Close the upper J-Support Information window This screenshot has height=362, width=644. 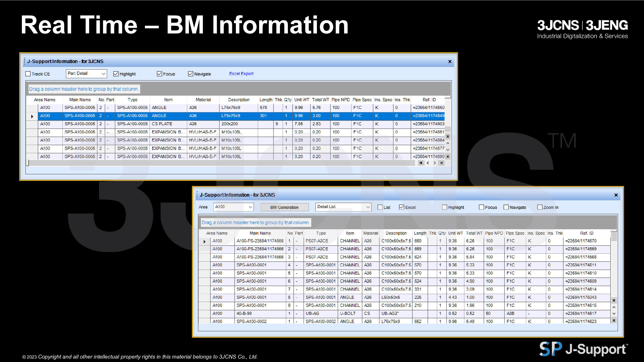(450, 62)
